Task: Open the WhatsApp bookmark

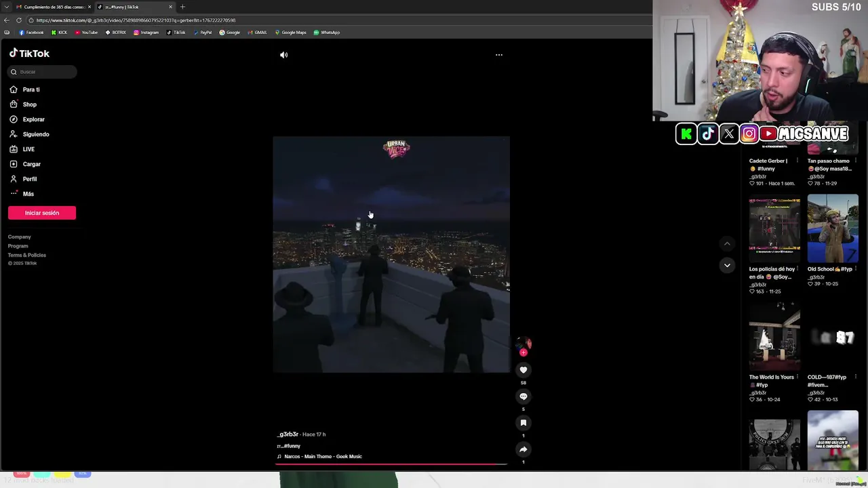Action: (326, 33)
